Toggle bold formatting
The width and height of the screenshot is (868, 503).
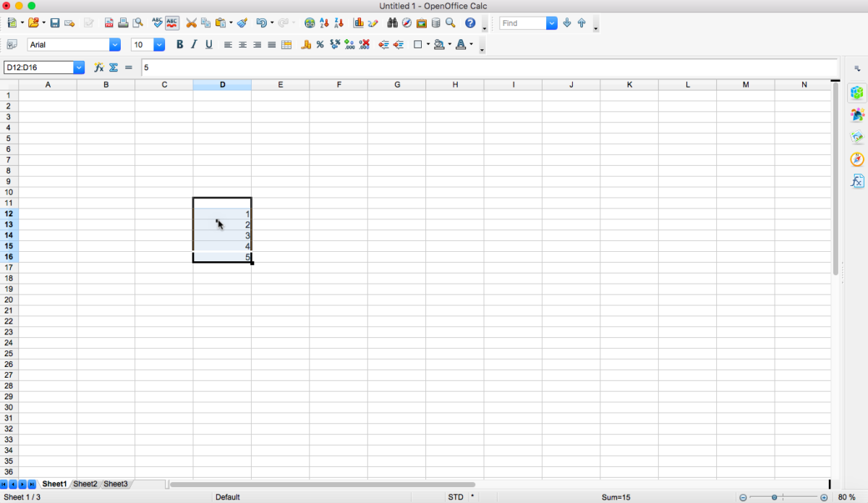click(x=179, y=44)
